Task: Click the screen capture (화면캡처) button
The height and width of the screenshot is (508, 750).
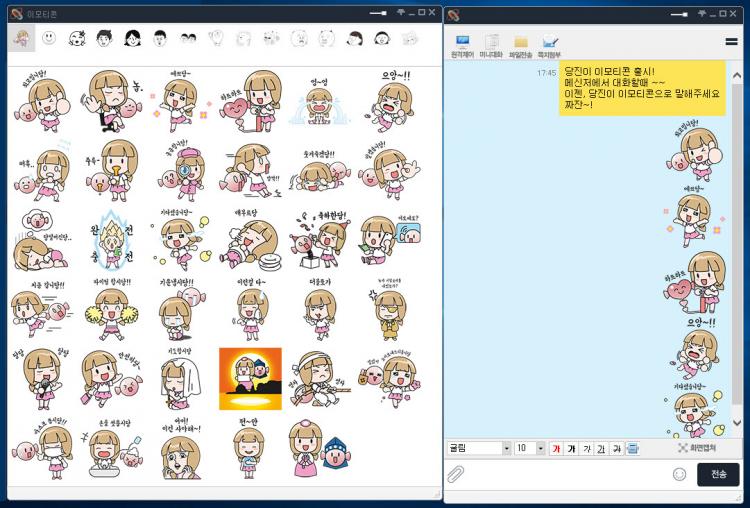Action: point(699,448)
